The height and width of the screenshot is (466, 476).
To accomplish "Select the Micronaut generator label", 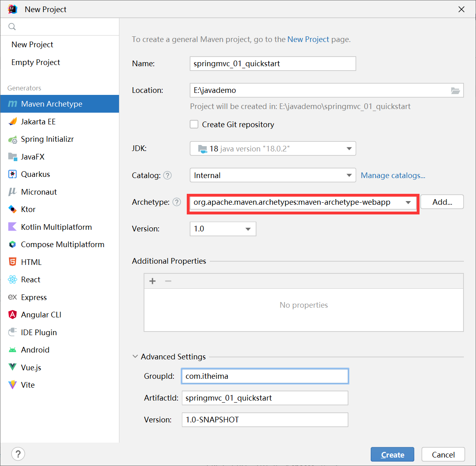I will click(x=39, y=192).
